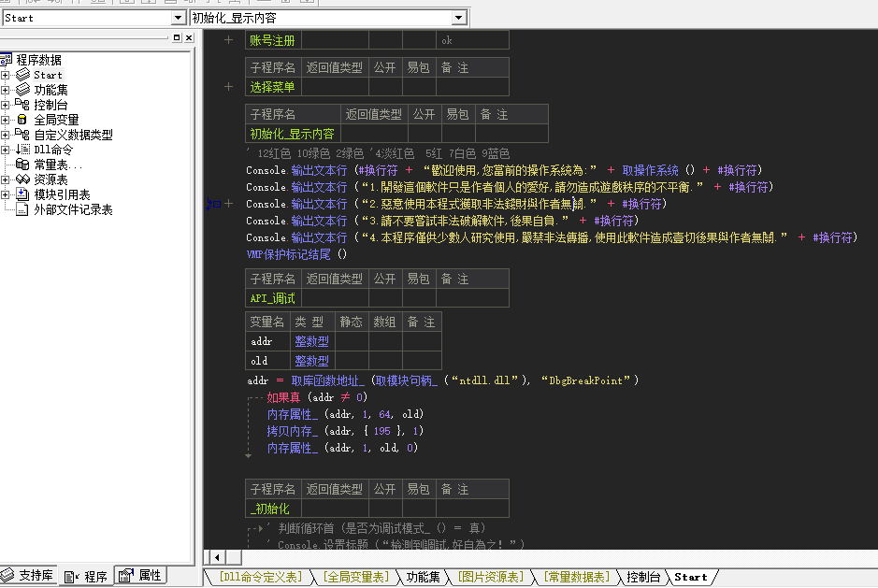878x588 pixels.
Task: Click the 模块引用表 icon in tree
Action: pos(22,194)
